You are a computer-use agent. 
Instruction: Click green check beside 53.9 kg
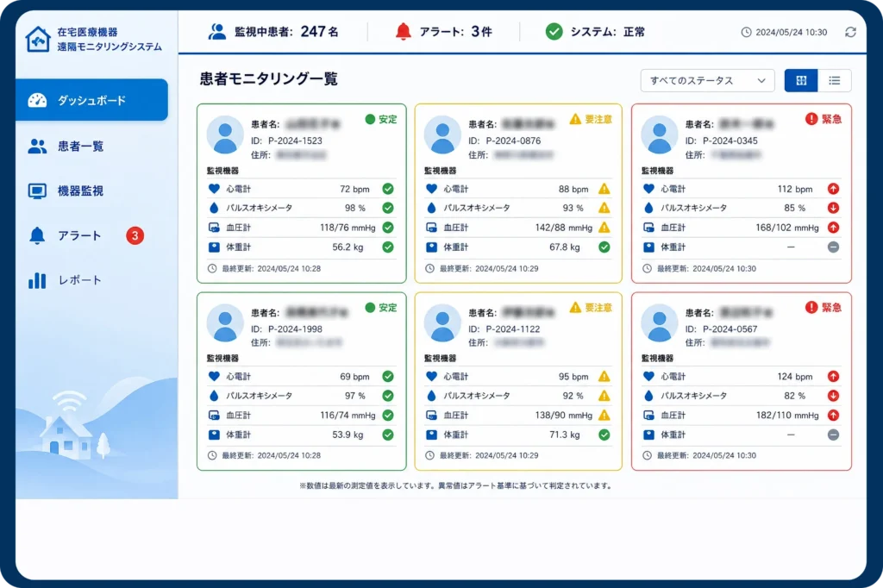(388, 435)
